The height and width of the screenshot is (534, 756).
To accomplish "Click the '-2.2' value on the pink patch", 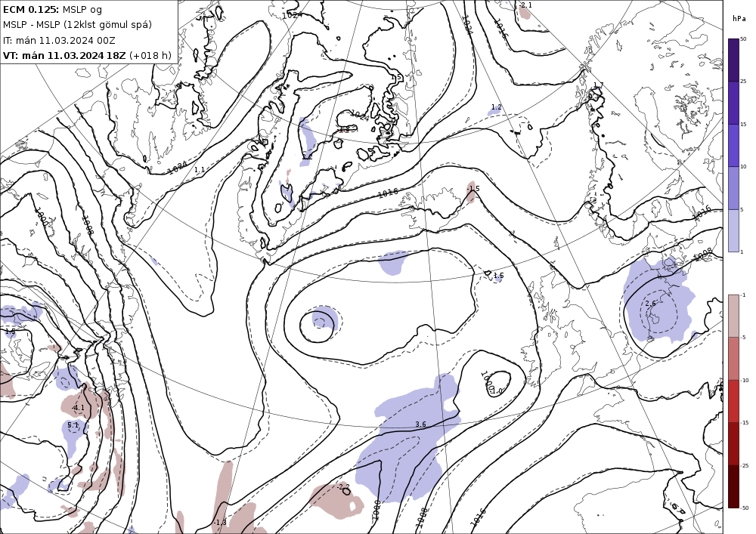I will point(344,486).
